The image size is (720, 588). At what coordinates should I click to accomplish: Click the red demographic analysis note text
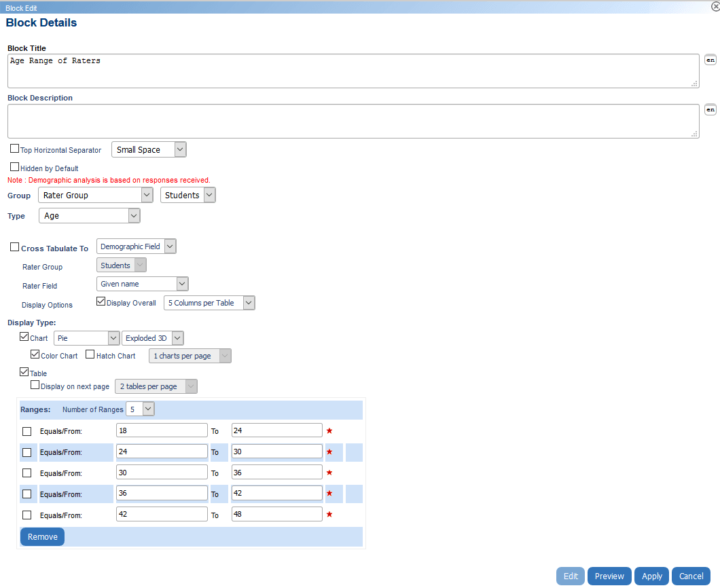pyautogui.click(x=109, y=180)
